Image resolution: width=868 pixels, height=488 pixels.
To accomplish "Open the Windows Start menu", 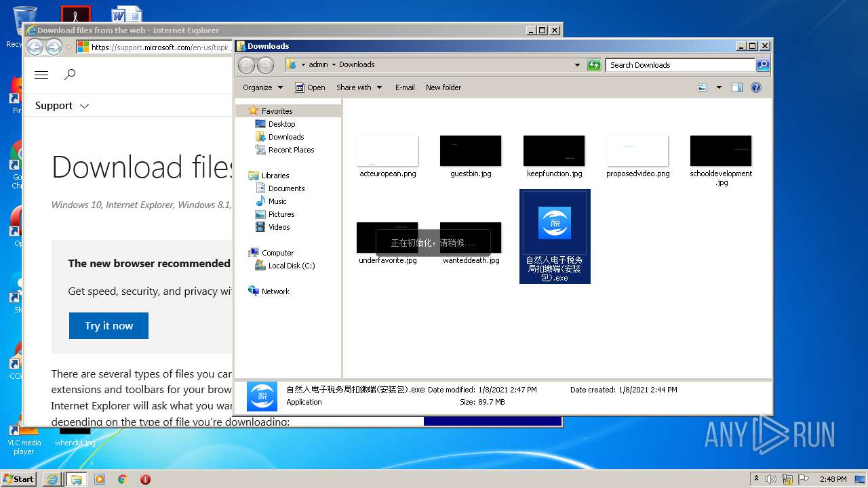I will (x=19, y=479).
